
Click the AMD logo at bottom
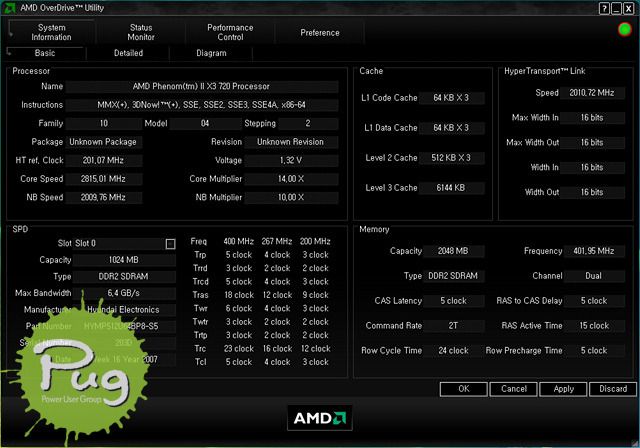[320, 418]
